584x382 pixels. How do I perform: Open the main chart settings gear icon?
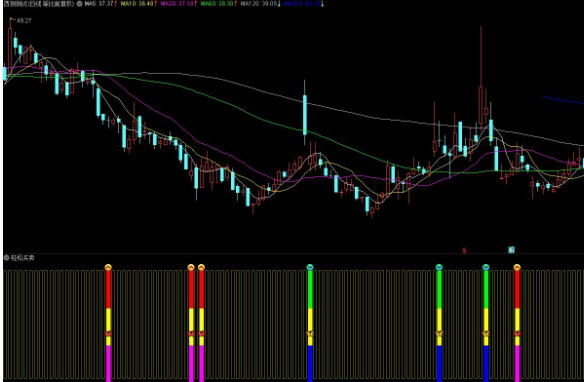click(79, 4)
